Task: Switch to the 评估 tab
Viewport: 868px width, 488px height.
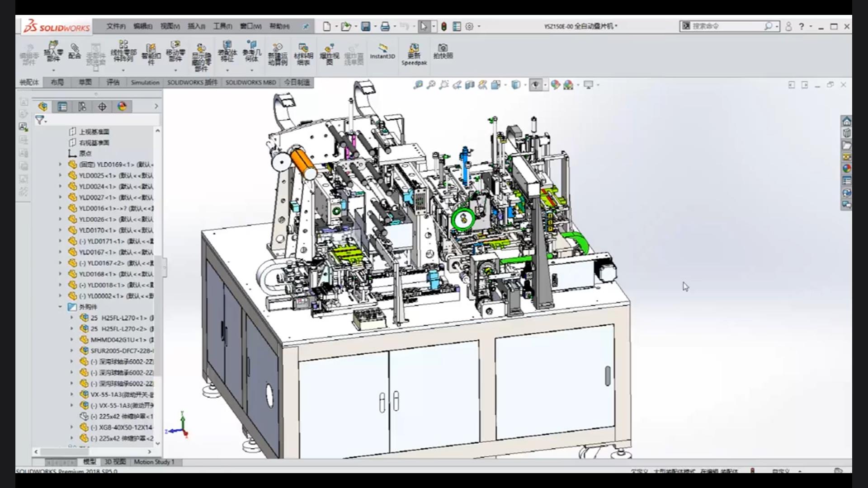Action: 113,82
